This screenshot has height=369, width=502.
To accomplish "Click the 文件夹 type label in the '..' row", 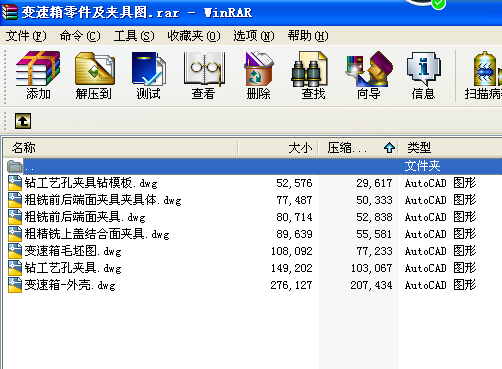I will pyautogui.click(x=422, y=166).
